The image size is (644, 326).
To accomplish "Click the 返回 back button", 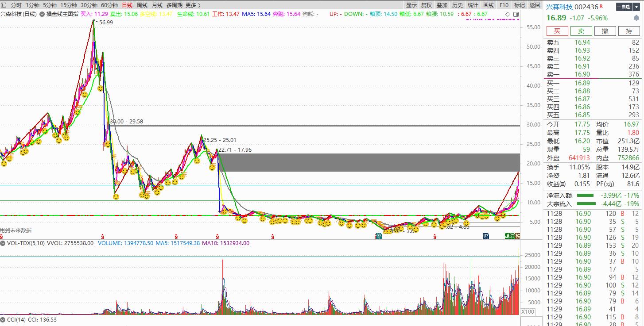I will 535,5.
